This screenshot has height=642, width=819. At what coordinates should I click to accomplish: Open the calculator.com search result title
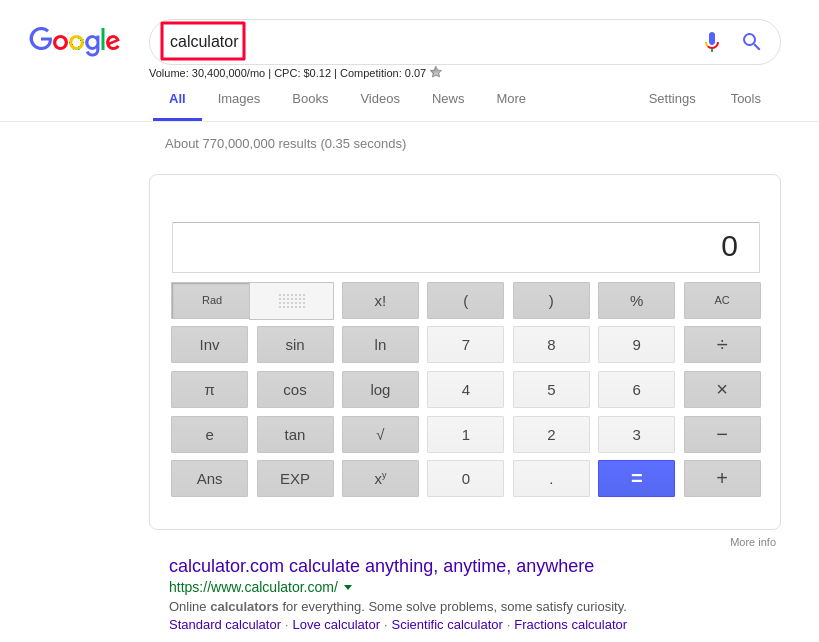[381, 566]
